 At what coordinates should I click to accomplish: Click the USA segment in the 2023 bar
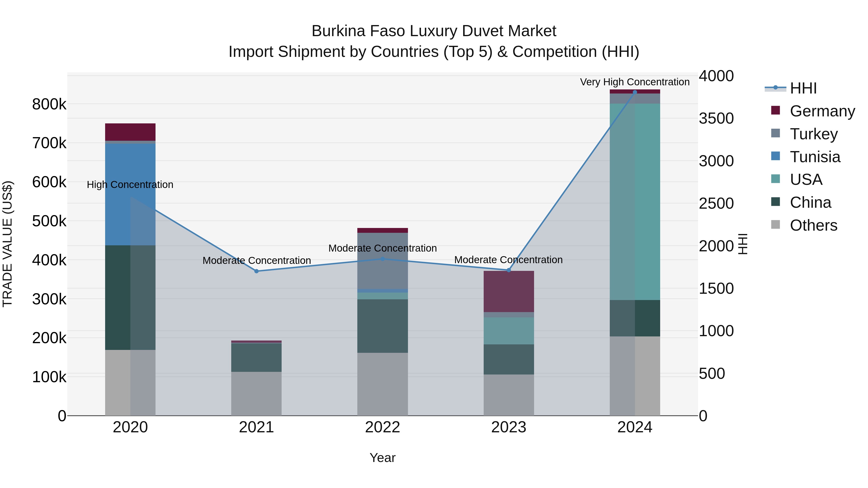pos(509,331)
